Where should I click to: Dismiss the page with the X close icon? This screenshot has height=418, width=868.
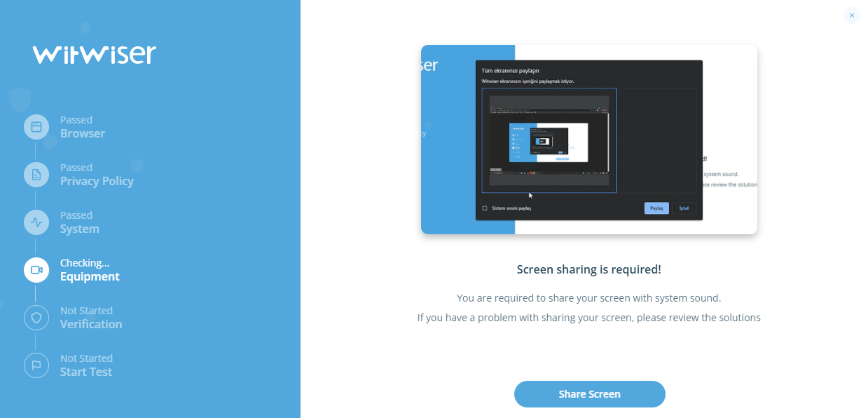click(x=851, y=15)
